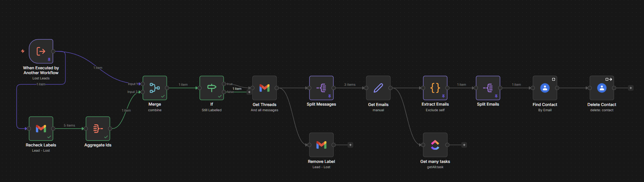Screen dimensions: 644x182
Task: Select the Remove Label Gmail node
Action: tap(321, 145)
